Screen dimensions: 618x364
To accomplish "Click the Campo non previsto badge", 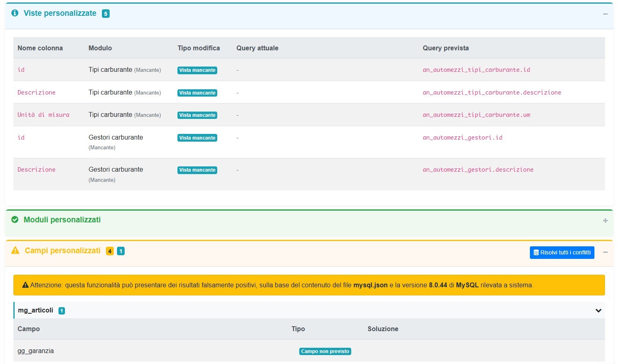I will (325, 351).
